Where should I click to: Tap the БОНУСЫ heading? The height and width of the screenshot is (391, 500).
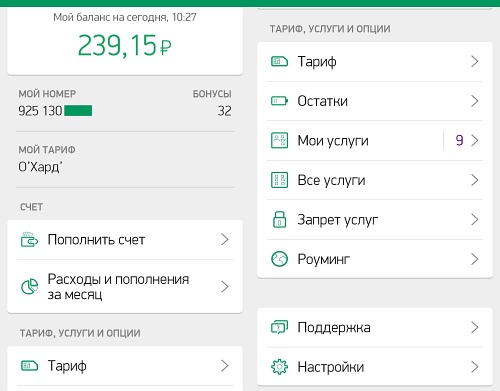click(212, 94)
